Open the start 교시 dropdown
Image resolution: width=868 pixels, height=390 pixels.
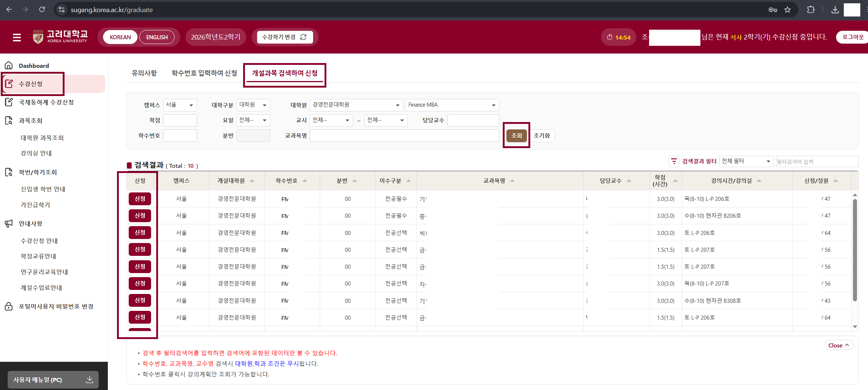(x=331, y=120)
